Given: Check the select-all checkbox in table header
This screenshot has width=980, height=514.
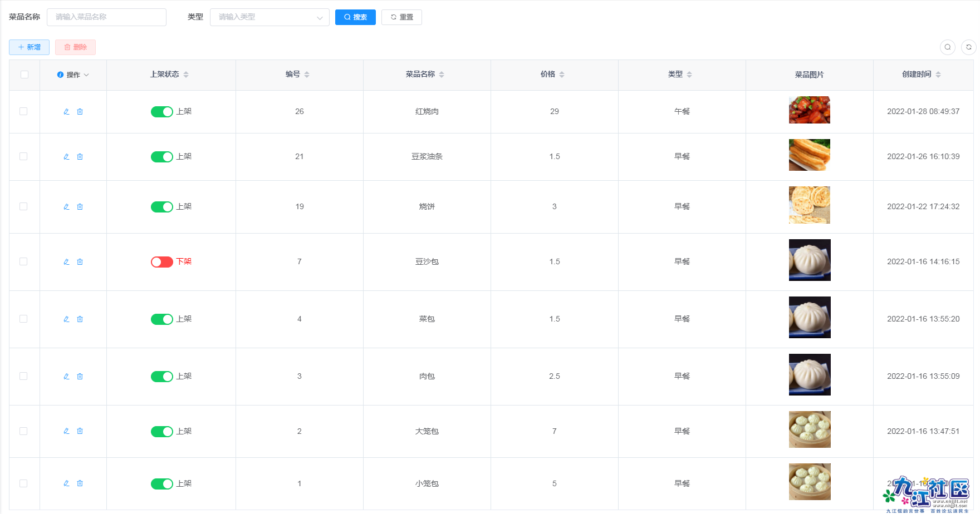Looking at the screenshot, I should point(23,74).
